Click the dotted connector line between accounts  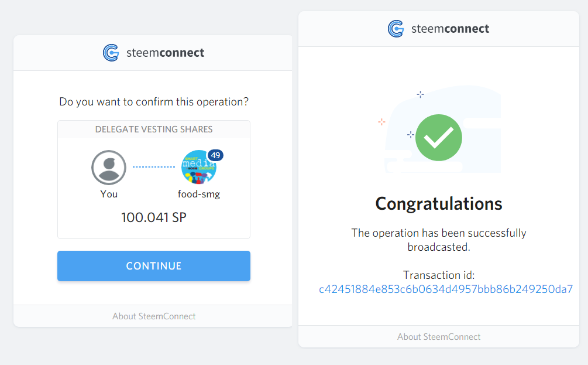(x=154, y=167)
